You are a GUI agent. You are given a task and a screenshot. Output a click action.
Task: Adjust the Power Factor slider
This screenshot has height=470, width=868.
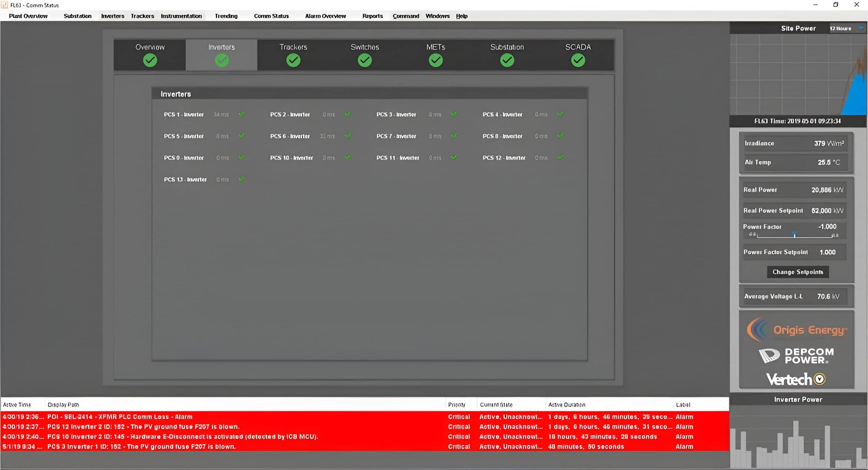[x=794, y=235]
